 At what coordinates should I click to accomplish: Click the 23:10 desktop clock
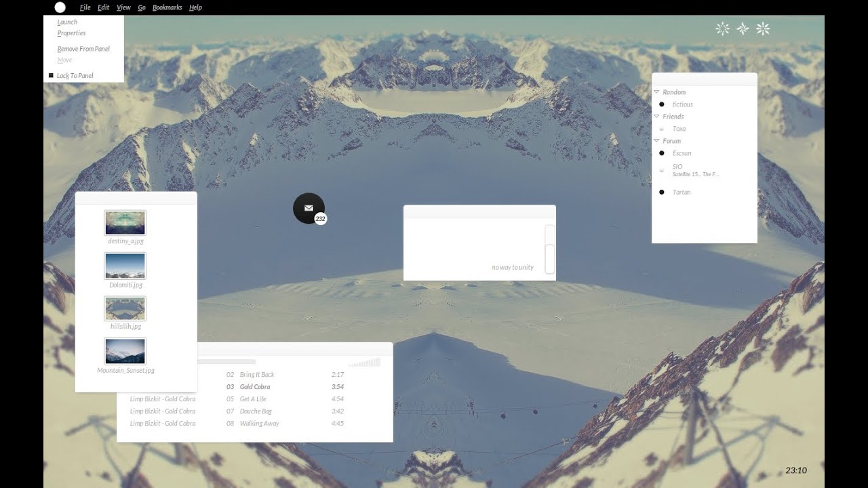pos(796,470)
